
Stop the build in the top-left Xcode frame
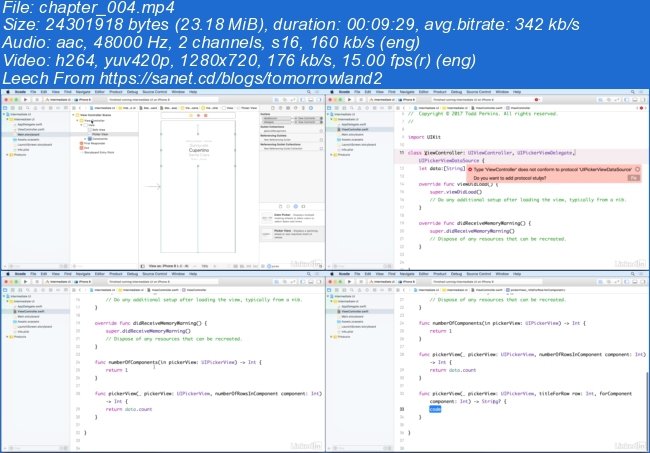(x=36, y=100)
